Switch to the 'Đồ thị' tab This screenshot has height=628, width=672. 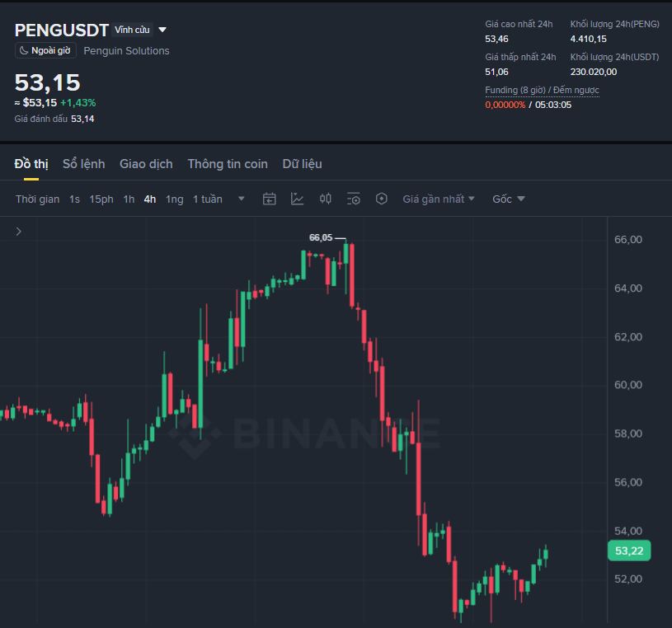click(x=31, y=164)
